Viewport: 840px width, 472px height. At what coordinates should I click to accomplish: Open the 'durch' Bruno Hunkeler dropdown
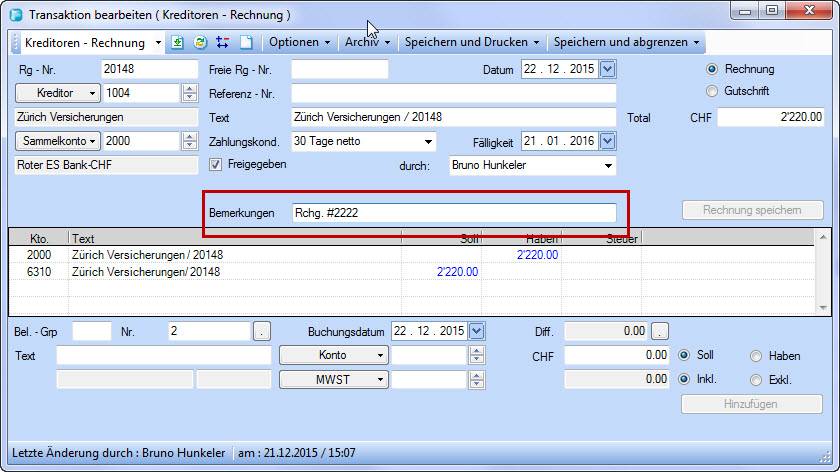point(607,165)
